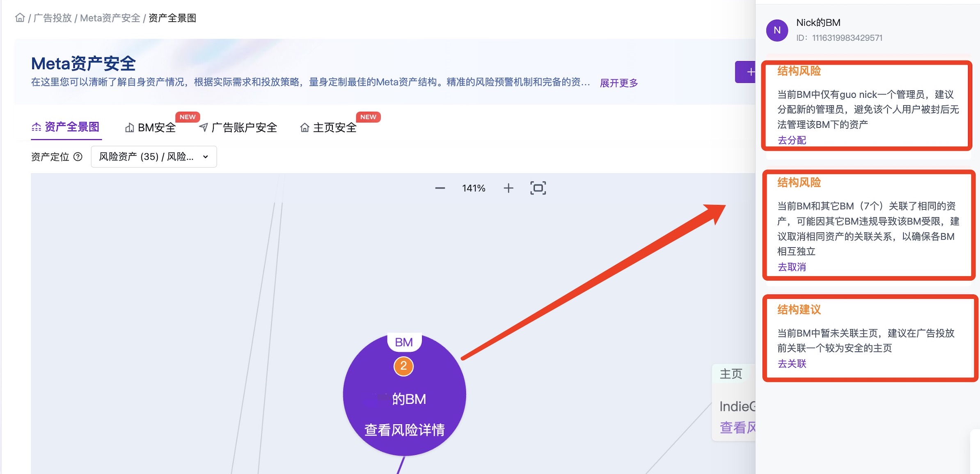Click the orange risk badge 2

coord(403,366)
